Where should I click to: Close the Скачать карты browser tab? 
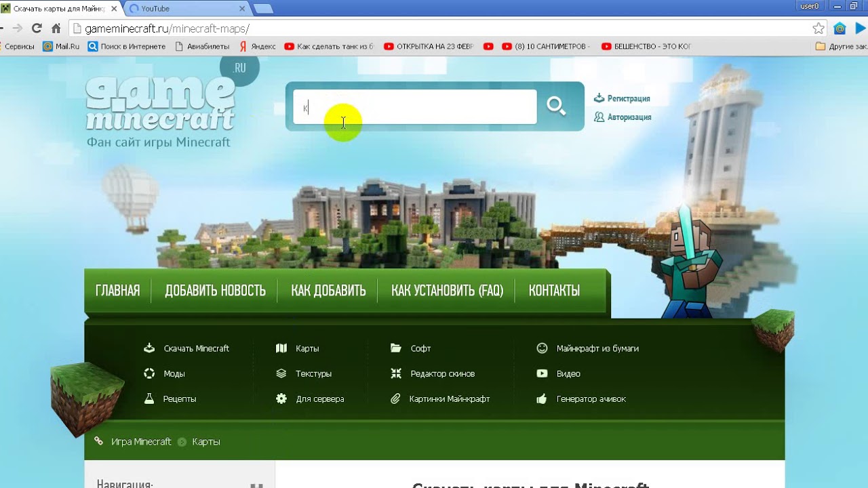tap(114, 8)
